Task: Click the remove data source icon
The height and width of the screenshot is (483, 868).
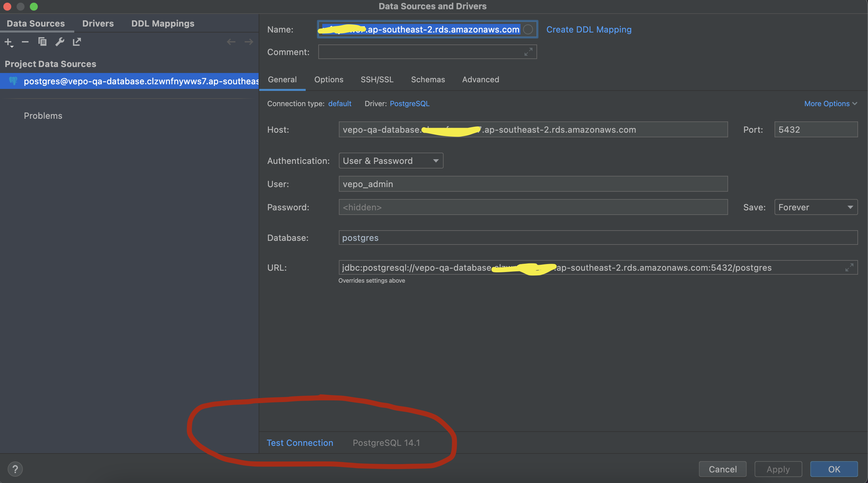Action: (x=25, y=42)
